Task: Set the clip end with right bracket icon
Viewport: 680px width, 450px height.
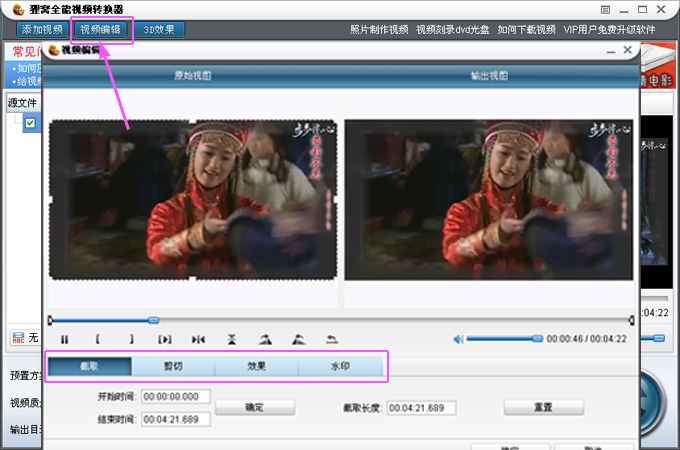Action: (131, 339)
